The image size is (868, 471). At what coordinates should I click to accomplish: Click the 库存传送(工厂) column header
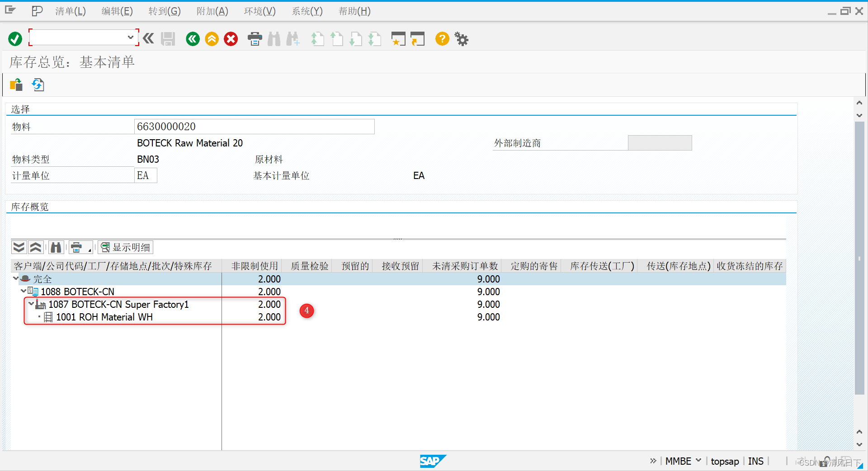pyautogui.click(x=600, y=266)
